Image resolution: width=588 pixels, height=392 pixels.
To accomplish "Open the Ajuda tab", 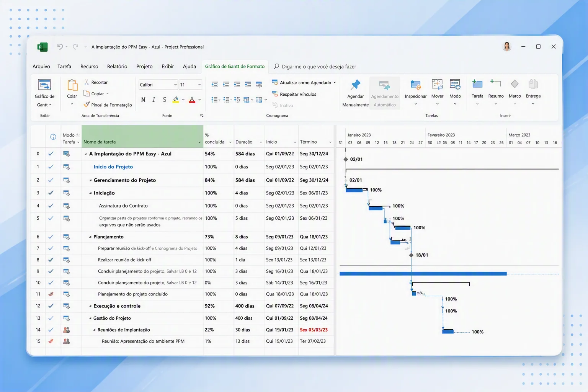I will pos(189,66).
